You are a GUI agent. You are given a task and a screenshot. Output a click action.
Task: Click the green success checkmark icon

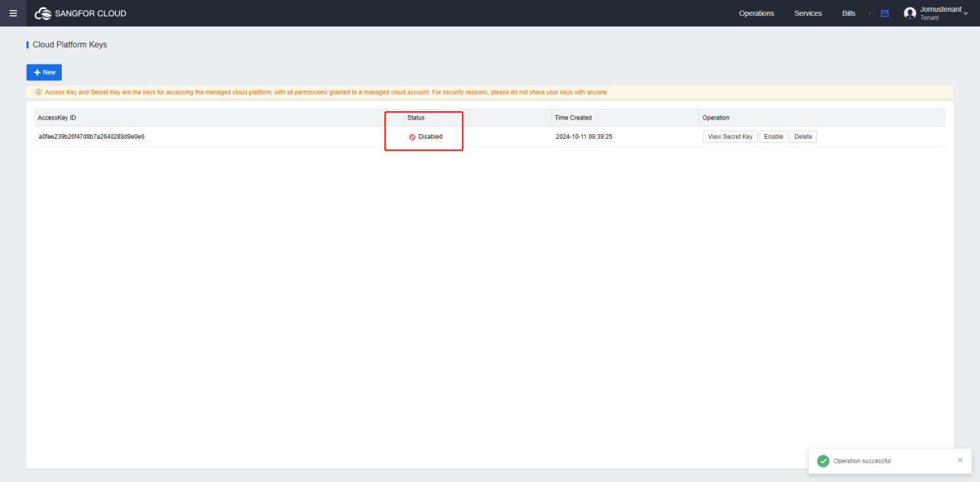(x=823, y=461)
